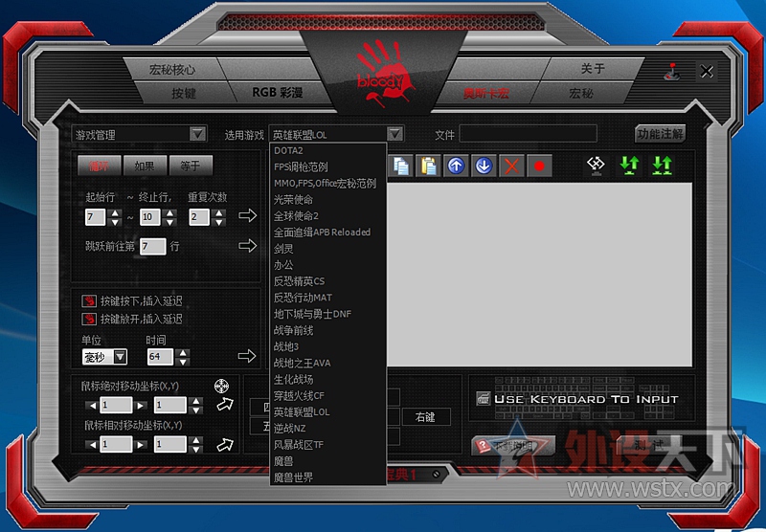The image size is (766, 532).
Task: Open the 宏秘核心 tab
Action: (x=172, y=70)
